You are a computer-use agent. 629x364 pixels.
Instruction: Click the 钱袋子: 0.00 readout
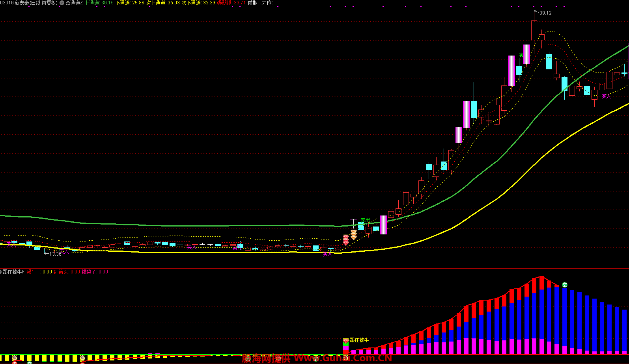[95, 272]
